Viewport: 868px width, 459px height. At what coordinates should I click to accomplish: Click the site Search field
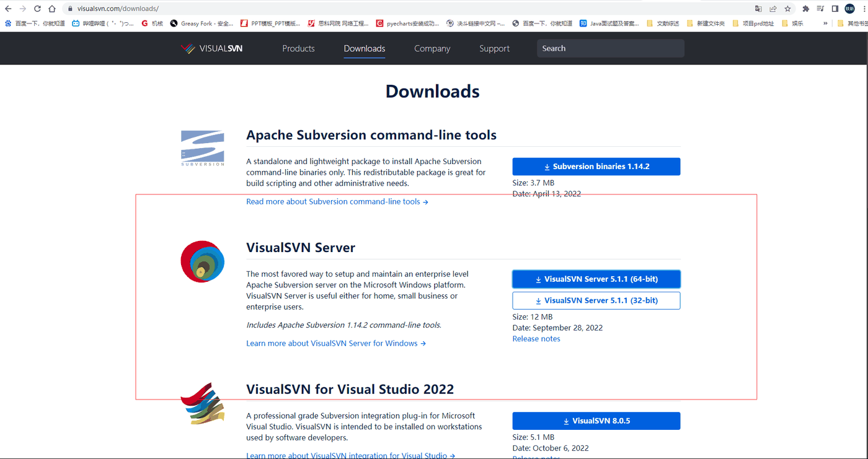click(x=610, y=48)
